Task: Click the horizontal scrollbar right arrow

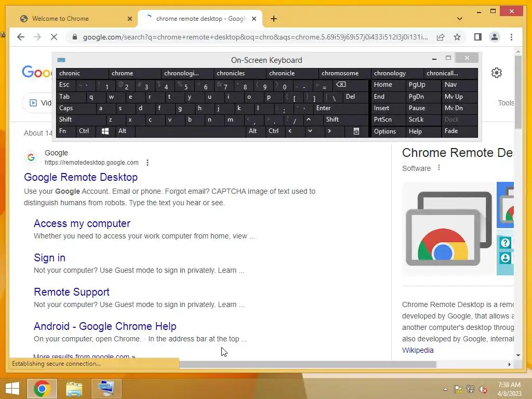Action: coord(509,364)
